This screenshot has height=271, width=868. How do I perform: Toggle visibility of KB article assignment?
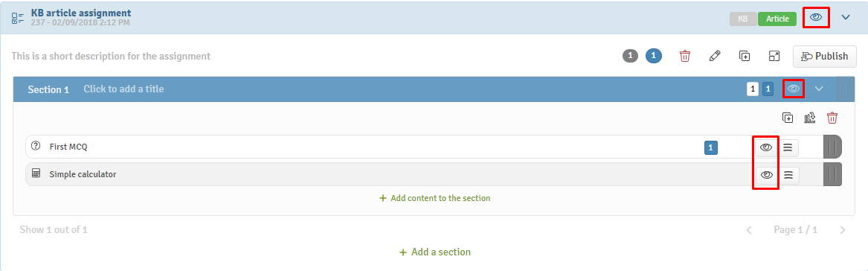(815, 18)
